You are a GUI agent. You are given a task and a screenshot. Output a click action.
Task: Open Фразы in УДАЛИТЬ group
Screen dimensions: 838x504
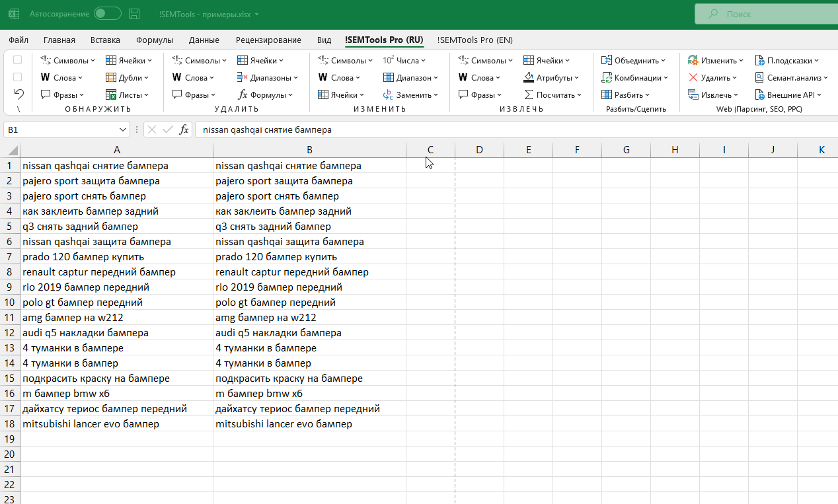(195, 94)
